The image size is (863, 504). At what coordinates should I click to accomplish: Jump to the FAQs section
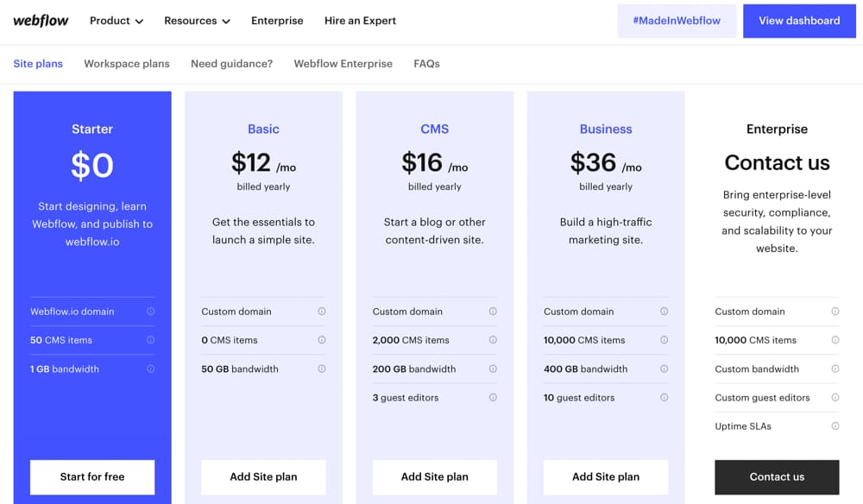click(x=426, y=63)
